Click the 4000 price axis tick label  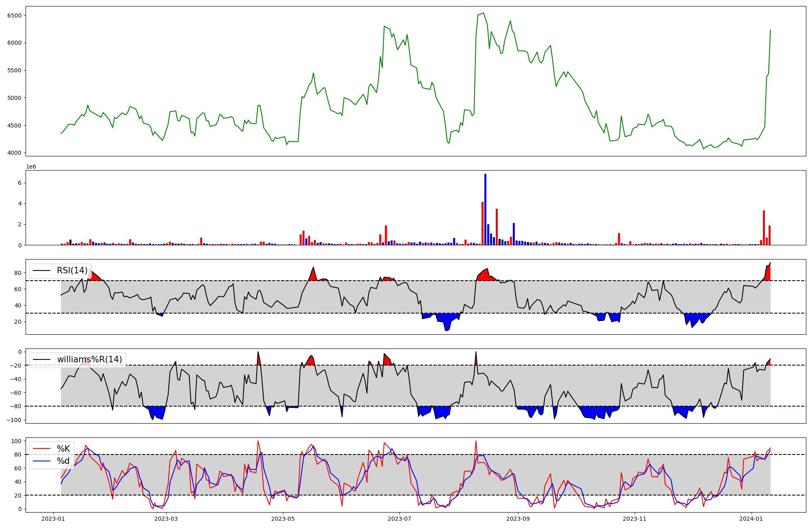(15, 153)
